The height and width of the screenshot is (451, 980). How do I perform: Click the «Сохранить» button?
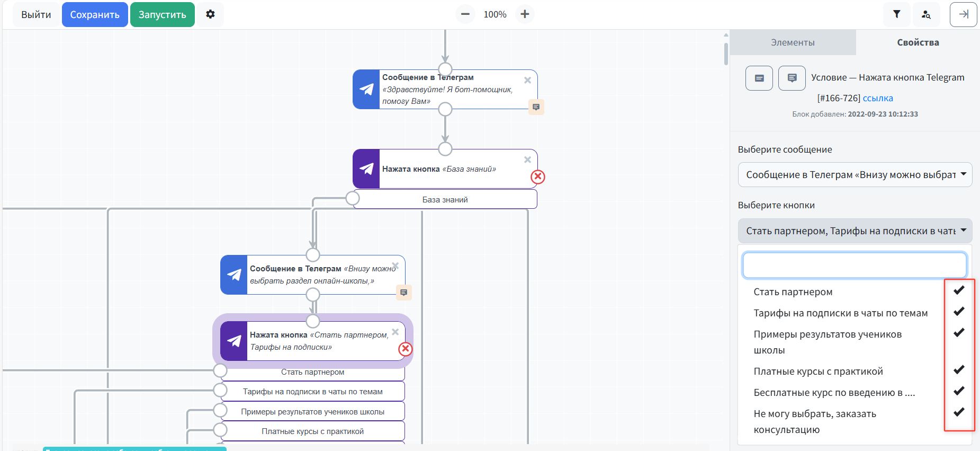95,14
